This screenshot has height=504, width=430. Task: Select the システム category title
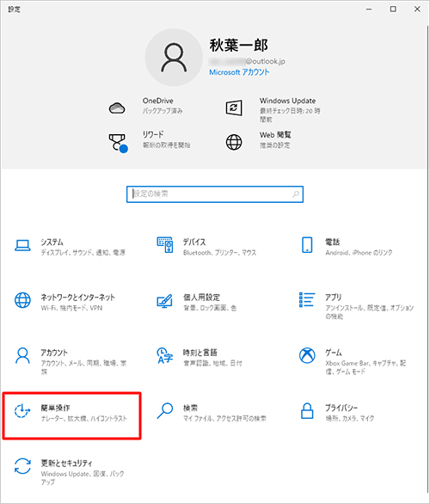coord(52,242)
